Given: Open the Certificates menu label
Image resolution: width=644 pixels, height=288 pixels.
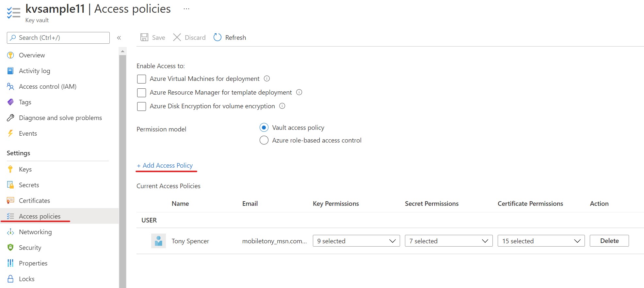Looking at the screenshot, I should point(34,201).
